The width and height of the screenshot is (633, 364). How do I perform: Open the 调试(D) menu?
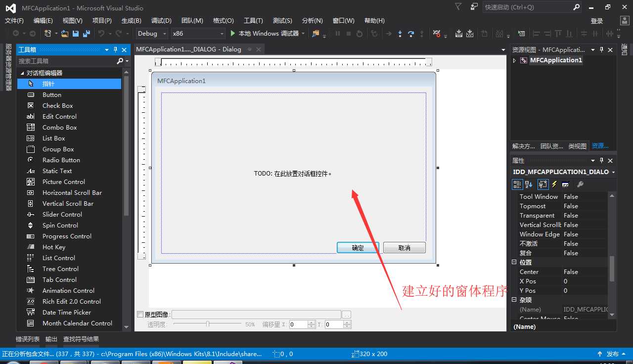(x=161, y=21)
